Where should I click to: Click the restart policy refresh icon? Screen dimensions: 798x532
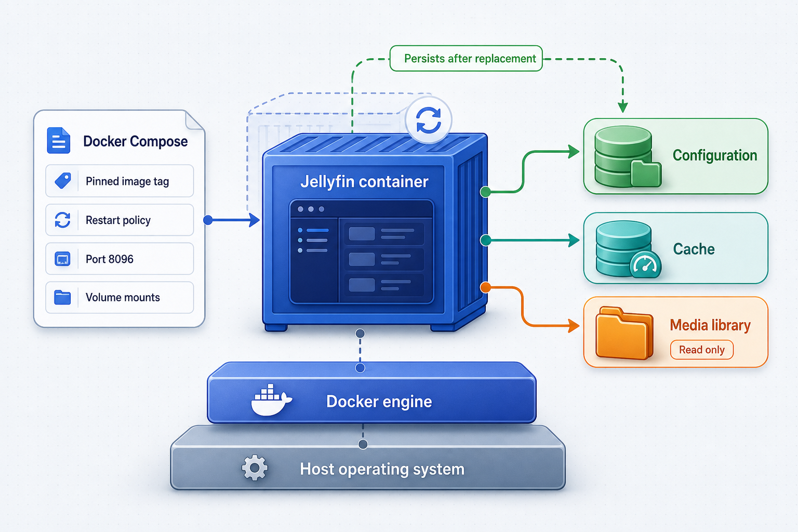coord(63,220)
